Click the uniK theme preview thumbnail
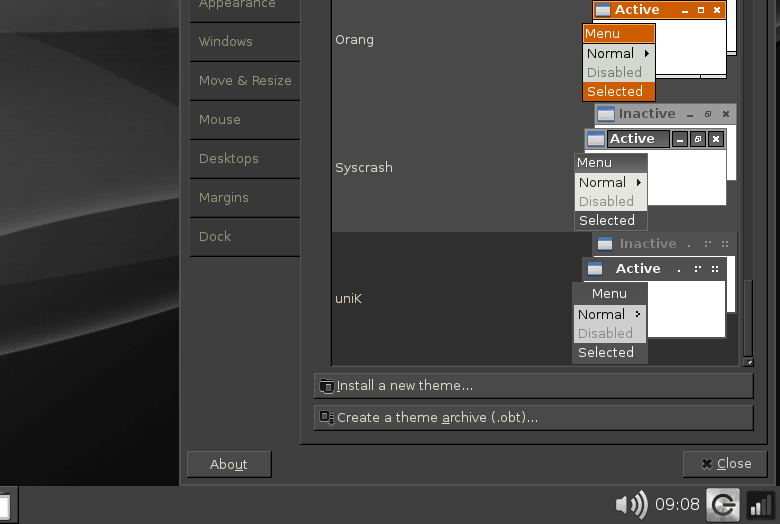780x524 pixels. (654, 299)
